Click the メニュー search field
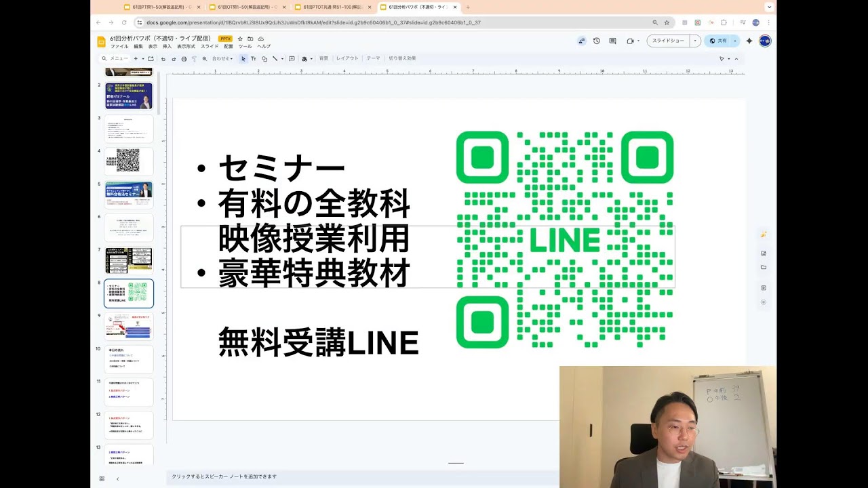 click(114, 59)
